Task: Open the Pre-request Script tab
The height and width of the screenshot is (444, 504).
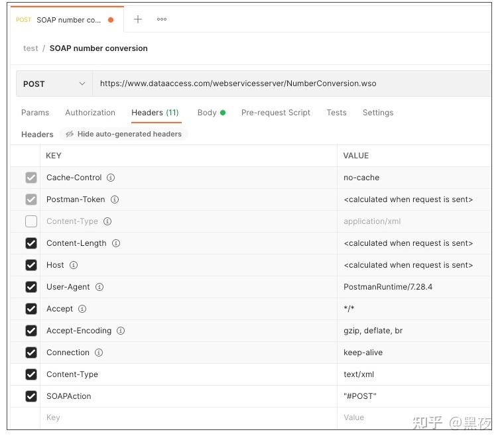Action: [x=275, y=113]
